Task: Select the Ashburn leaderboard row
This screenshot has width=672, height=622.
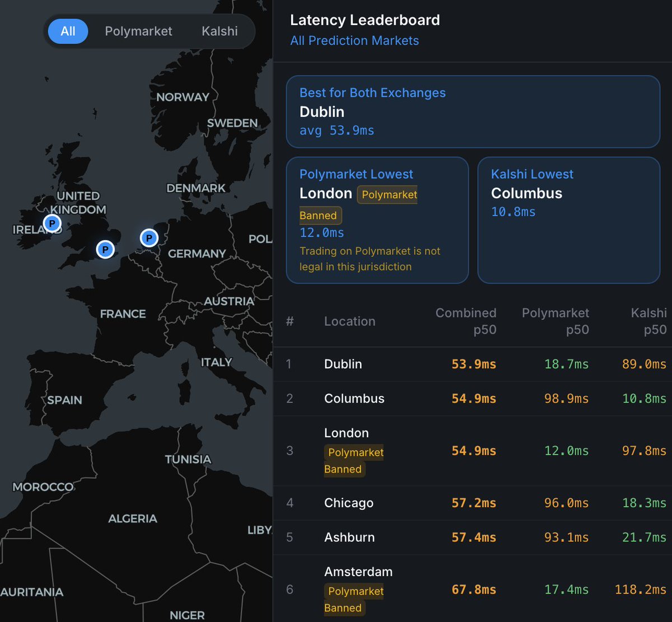Action: [x=473, y=537]
